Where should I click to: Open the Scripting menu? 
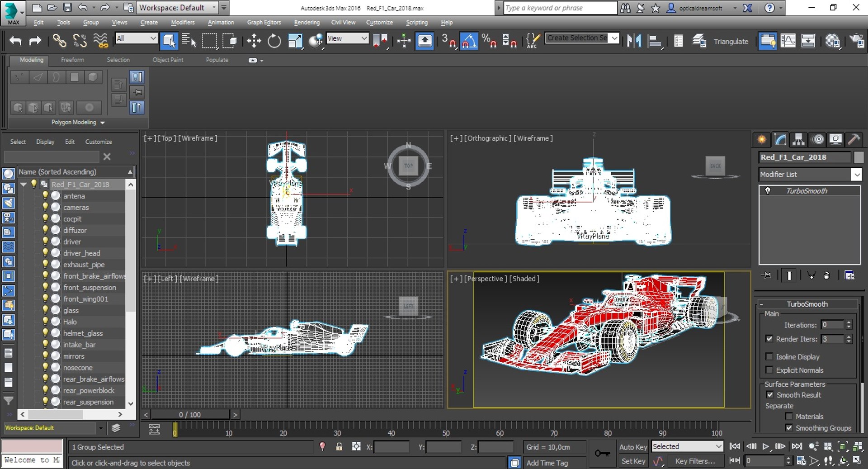click(x=416, y=22)
